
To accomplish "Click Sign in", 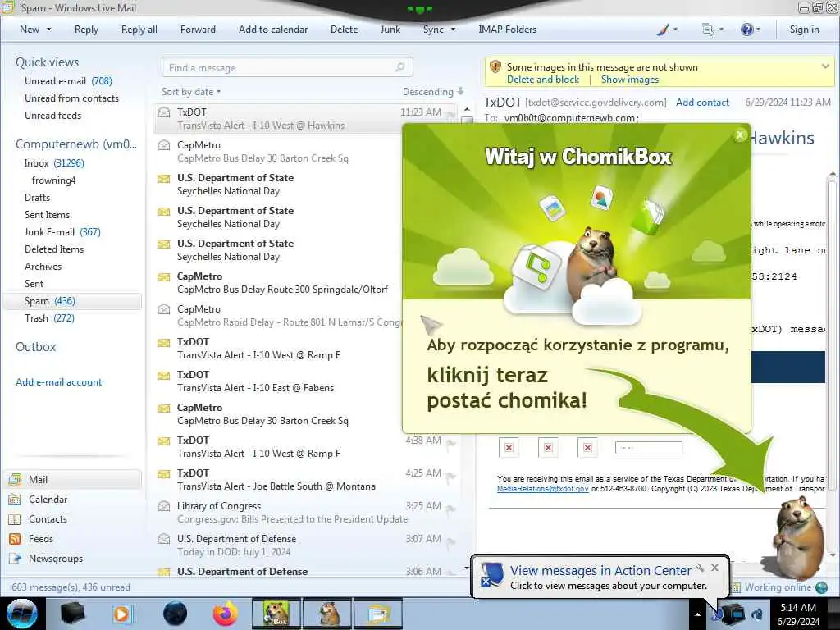I will coord(804,30).
